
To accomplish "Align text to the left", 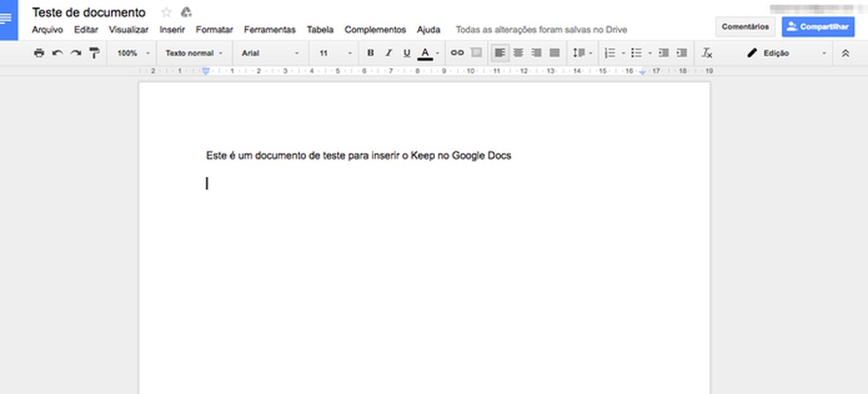I will tap(500, 53).
